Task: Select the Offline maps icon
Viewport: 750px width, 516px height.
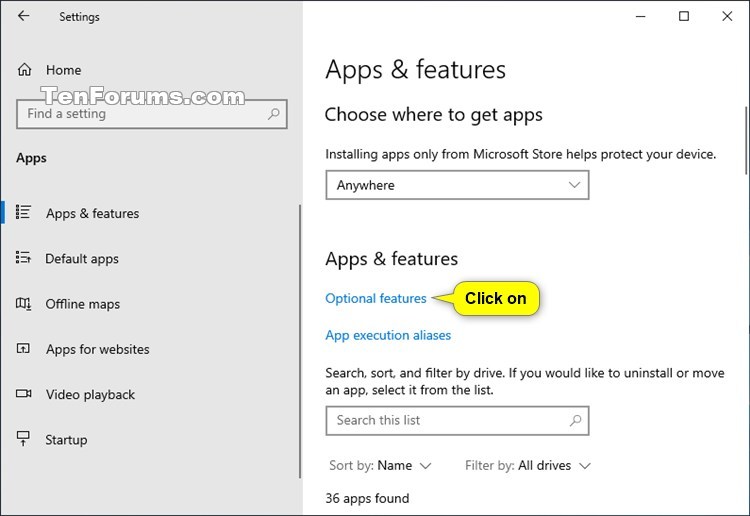Action: coord(23,304)
